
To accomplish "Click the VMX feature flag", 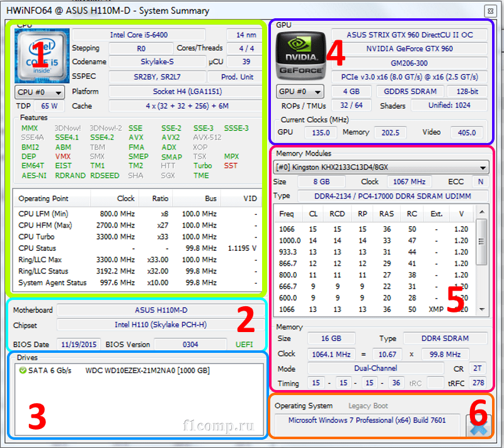I will 62,156.
